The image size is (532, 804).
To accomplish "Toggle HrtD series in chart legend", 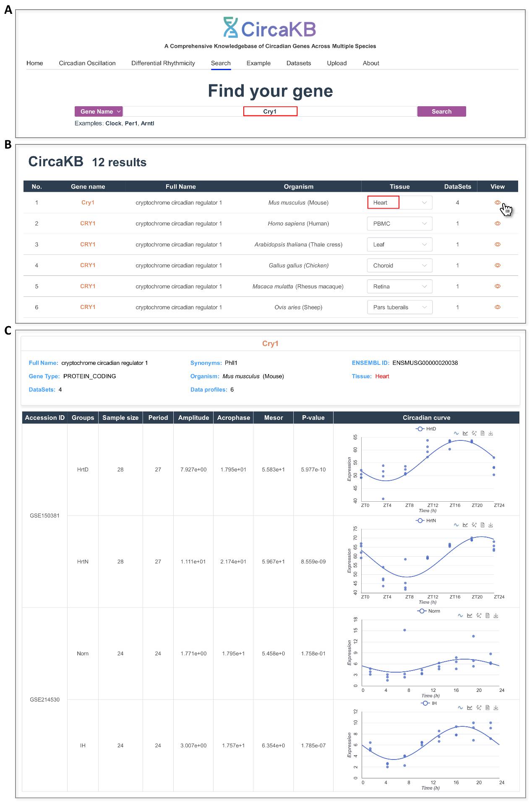I will (426, 429).
